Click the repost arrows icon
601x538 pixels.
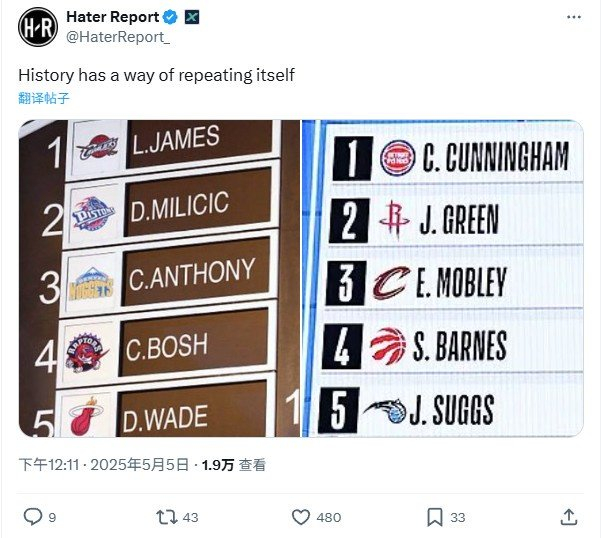click(x=168, y=517)
